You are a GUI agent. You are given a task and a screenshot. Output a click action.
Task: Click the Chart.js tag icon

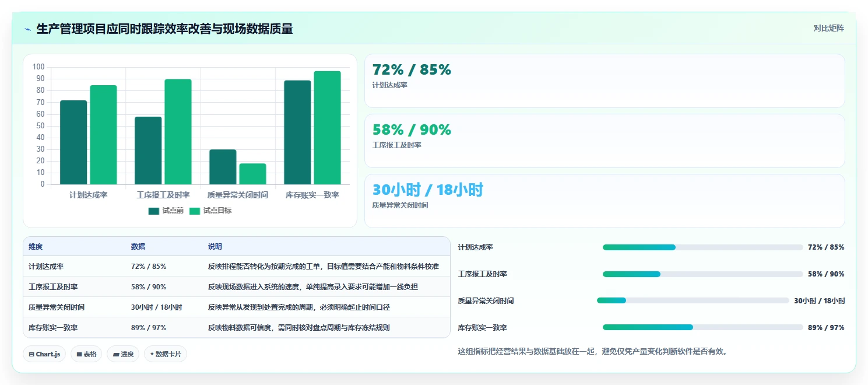tap(31, 354)
